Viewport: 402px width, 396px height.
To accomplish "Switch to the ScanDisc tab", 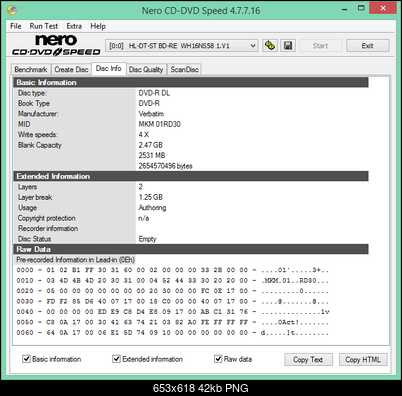I will [184, 69].
